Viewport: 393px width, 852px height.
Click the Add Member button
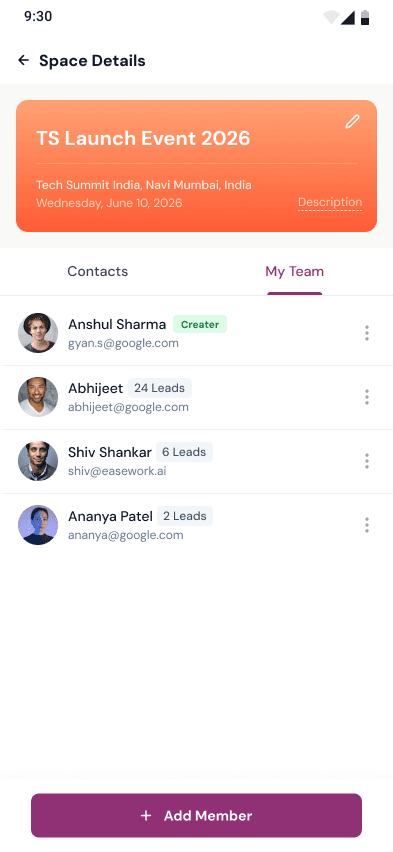tap(196, 816)
